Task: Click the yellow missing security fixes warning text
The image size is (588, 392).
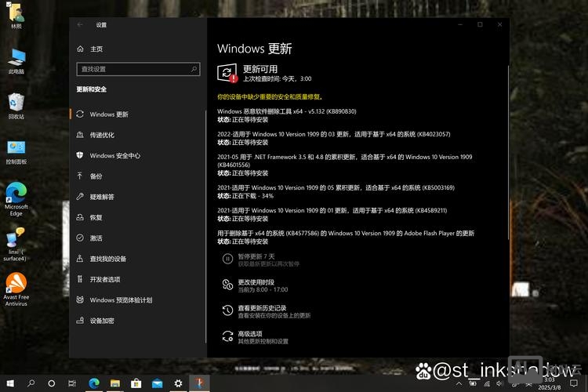Action: (x=270, y=96)
